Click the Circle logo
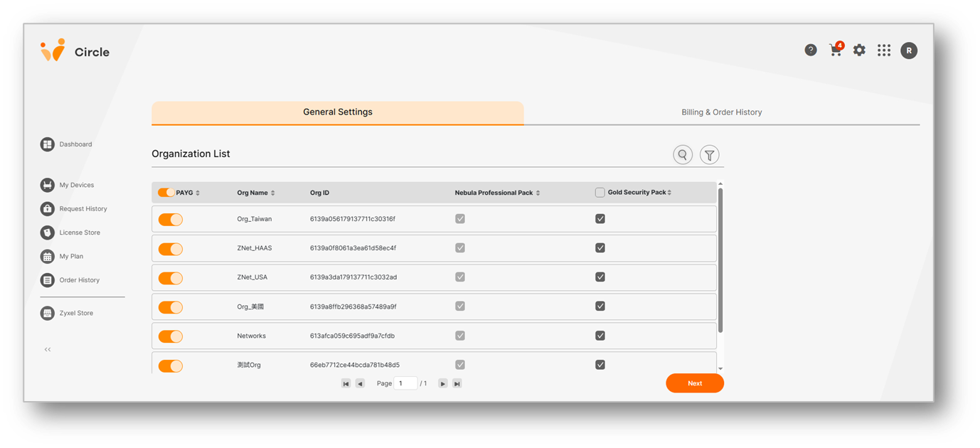The height and width of the screenshot is (448, 980). [x=75, y=51]
